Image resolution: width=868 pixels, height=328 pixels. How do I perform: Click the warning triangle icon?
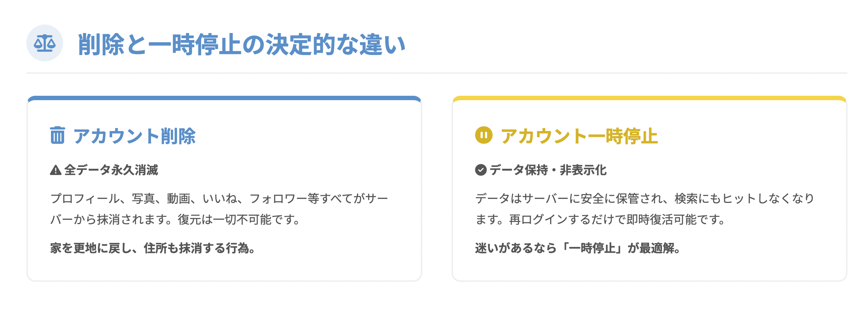[56, 170]
